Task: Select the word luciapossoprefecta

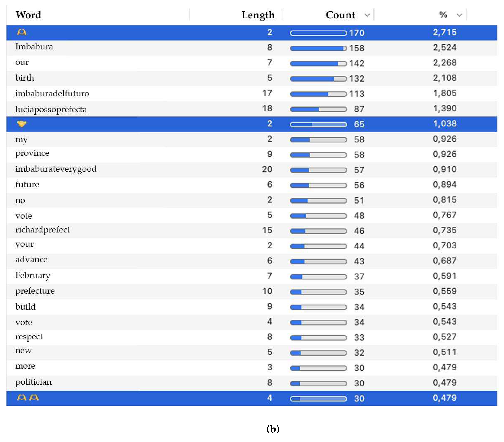Action: pyautogui.click(x=51, y=109)
